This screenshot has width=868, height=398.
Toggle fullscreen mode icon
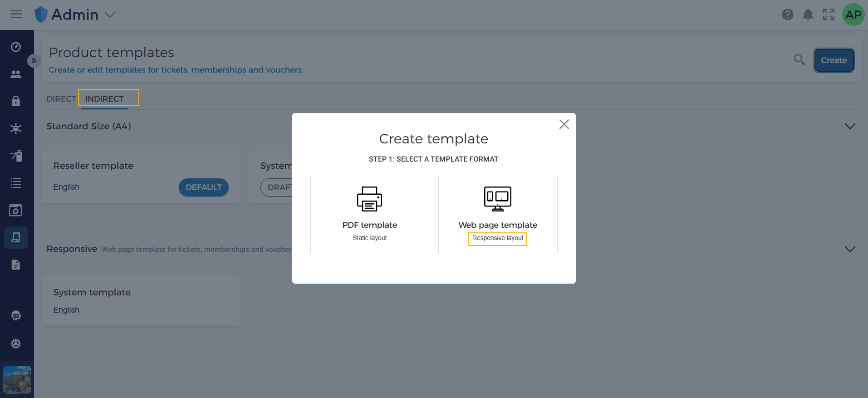click(829, 15)
